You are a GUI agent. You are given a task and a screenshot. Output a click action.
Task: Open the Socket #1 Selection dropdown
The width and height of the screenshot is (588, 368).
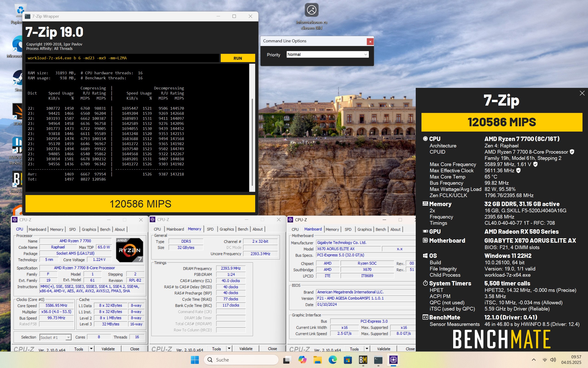(55, 337)
